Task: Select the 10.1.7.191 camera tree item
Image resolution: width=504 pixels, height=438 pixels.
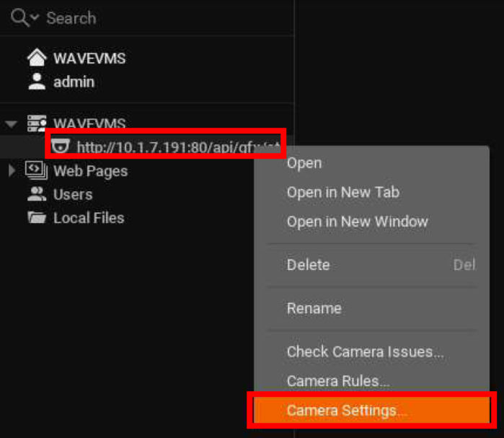Action: click(177, 146)
